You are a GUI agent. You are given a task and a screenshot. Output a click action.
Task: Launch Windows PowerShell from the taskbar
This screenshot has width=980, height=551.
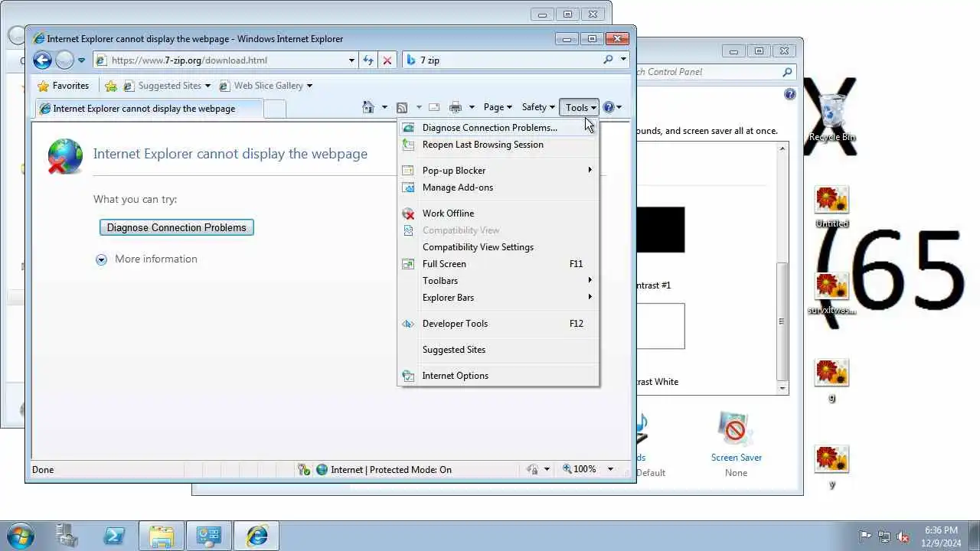coord(114,536)
